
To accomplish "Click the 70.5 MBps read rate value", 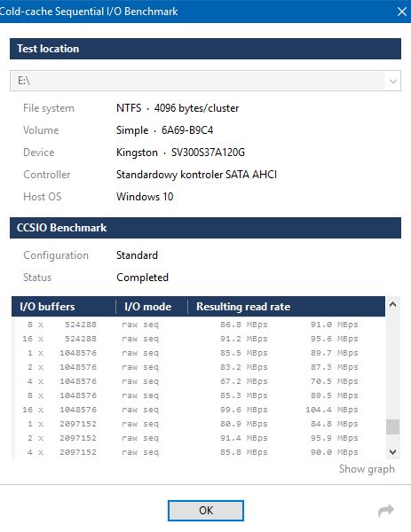I will (x=335, y=381).
